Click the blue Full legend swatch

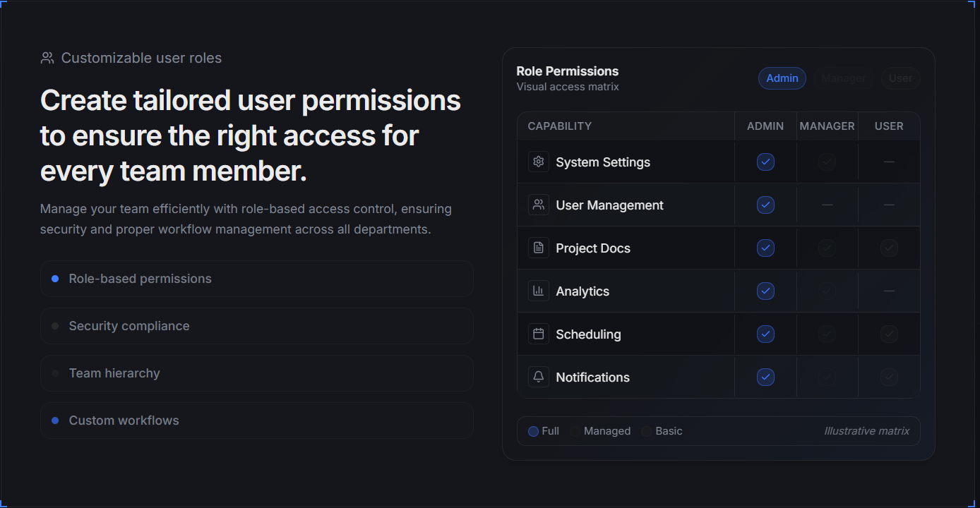[x=533, y=431]
